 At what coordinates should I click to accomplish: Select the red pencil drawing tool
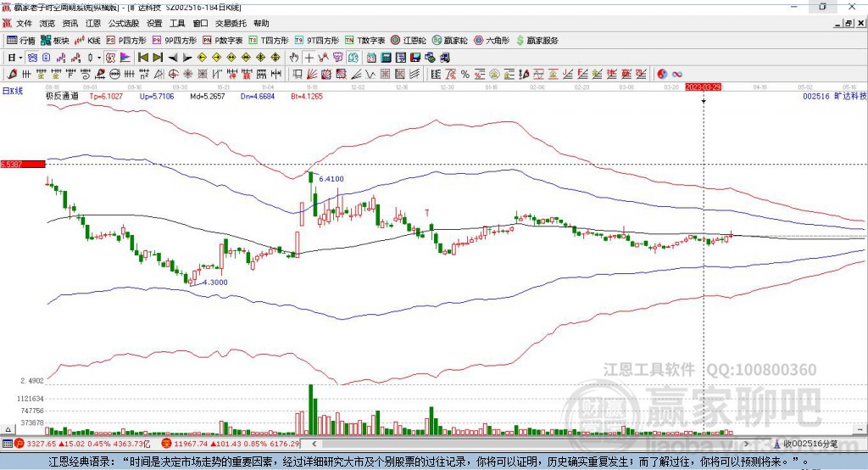12,75
